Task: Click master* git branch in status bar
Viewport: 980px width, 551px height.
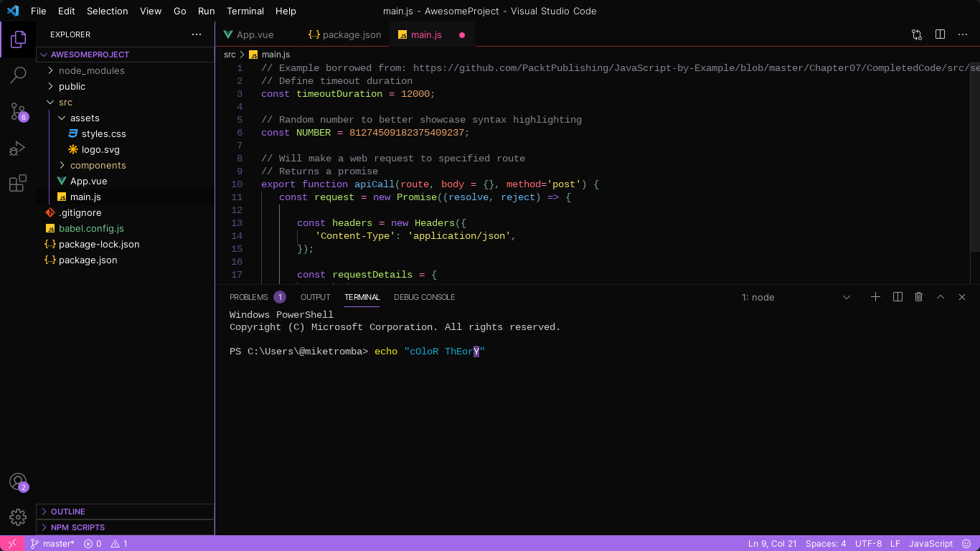Action: point(52,544)
